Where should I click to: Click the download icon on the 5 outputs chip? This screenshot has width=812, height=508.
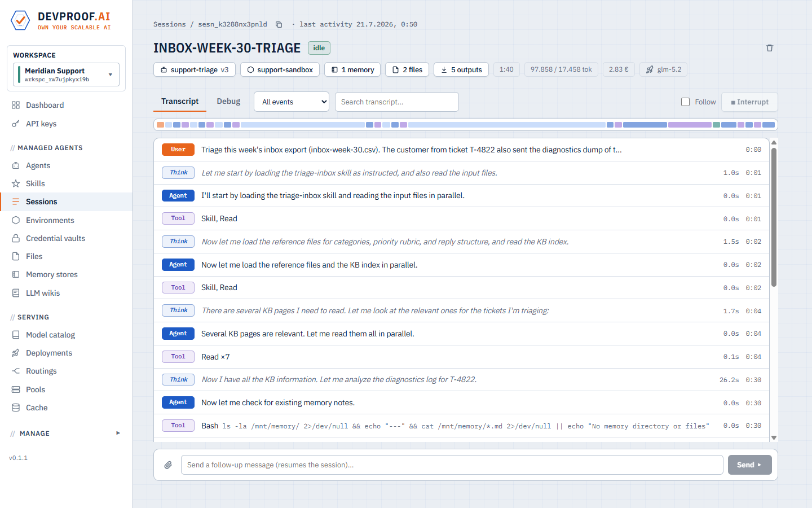pos(444,69)
